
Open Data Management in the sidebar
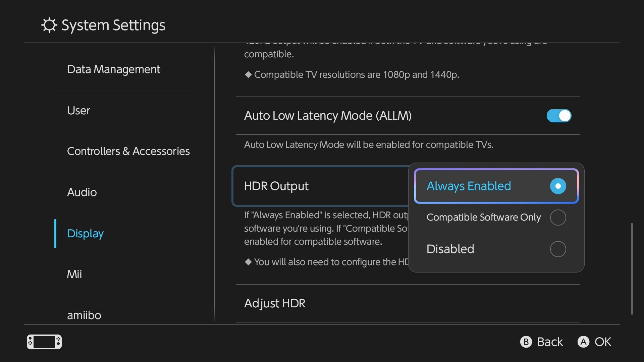click(114, 69)
